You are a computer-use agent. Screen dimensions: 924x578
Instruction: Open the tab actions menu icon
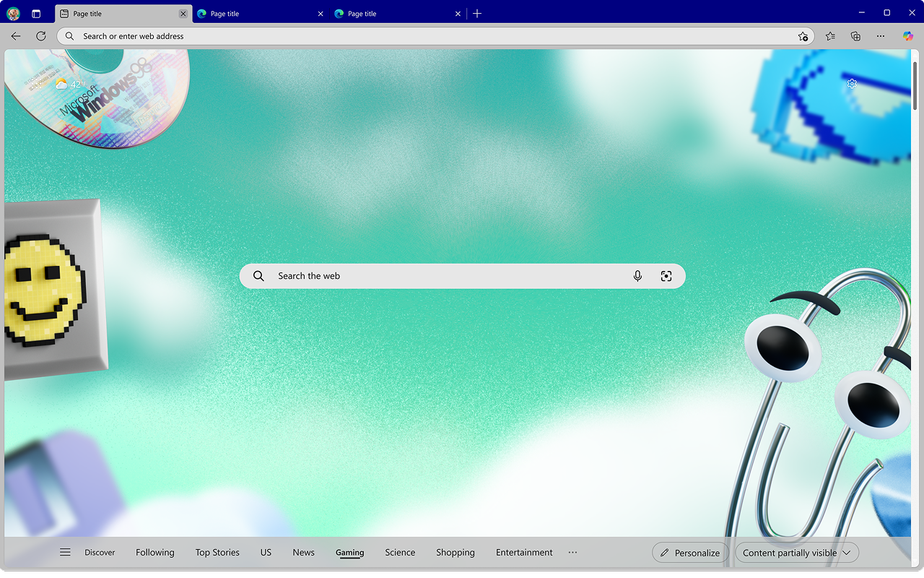[37, 14]
